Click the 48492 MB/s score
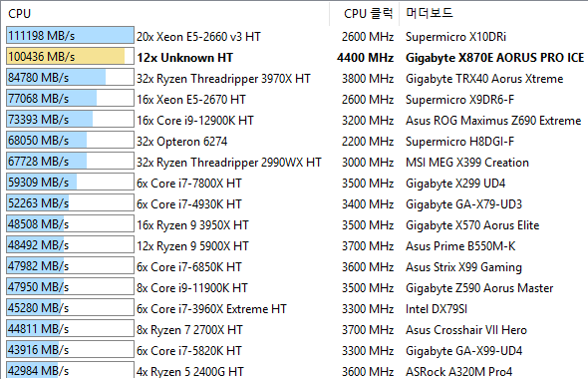 tap(38, 245)
